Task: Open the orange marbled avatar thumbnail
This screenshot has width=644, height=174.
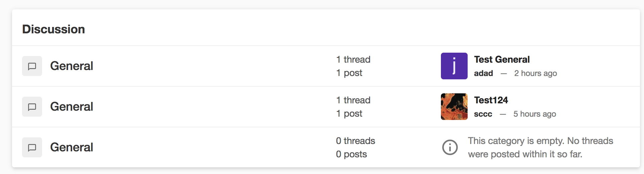Action: point(454,107)
